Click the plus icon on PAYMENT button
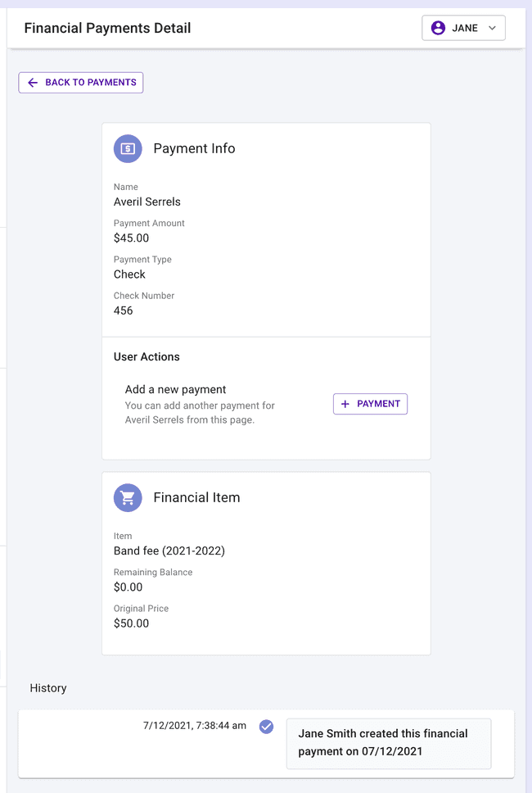The height and width of the screenshot is (793, 532). pyautogui.click(x=345, y=404)
